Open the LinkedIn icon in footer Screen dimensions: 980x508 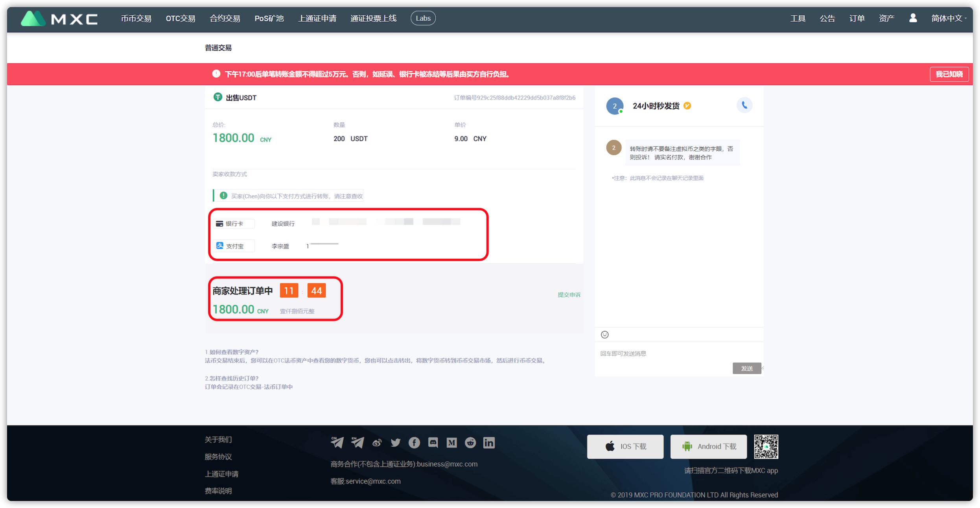489,443
